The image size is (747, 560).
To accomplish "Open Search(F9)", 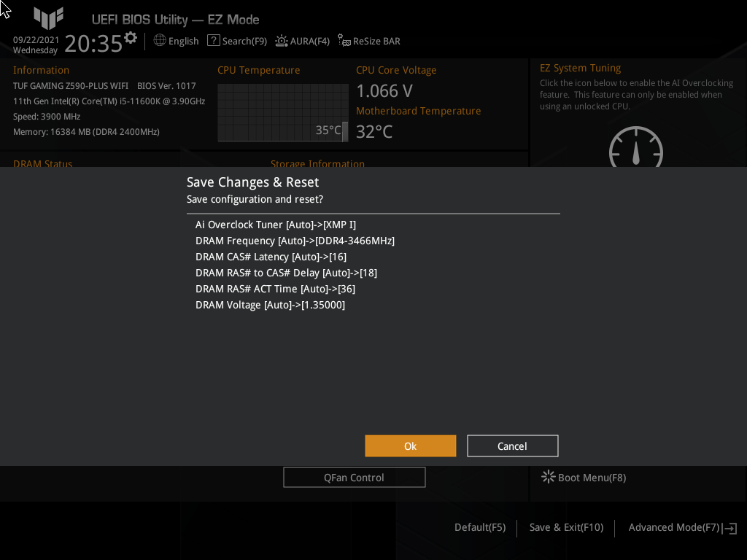I will tap(244, 41).
